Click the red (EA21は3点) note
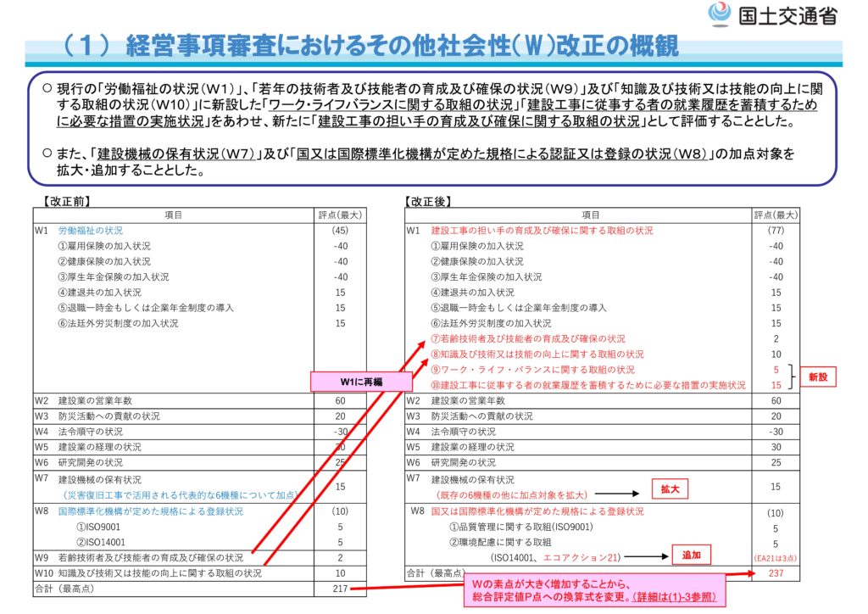Viewport: 868px width, 614px height. click(x=776, y=557)
